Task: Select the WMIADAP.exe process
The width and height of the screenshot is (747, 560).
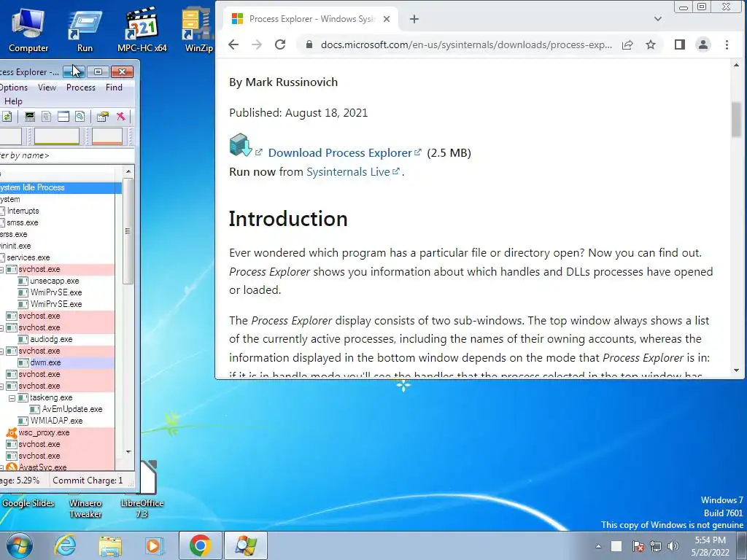Action: (x=57, y=421)
